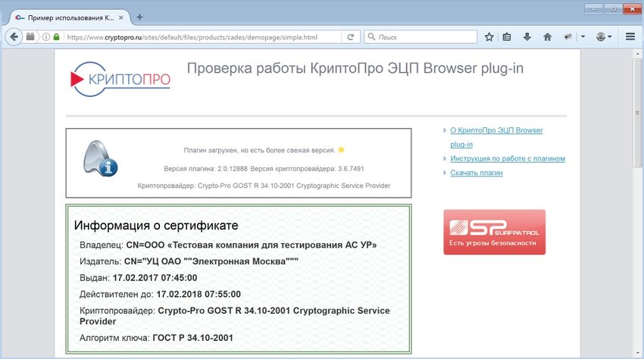Bookmark this page with the star icon
Image resolution: width=644 pixels, height=359 pixels.
[489, 37]
